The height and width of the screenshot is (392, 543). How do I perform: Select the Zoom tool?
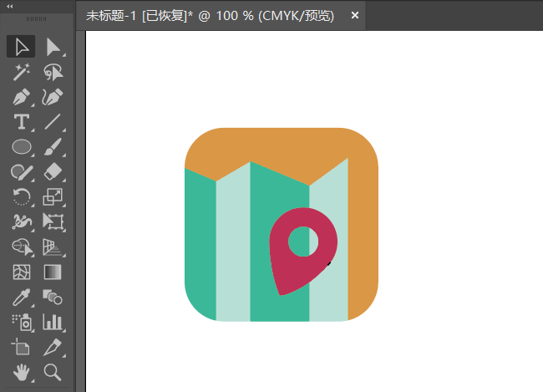click(x=53, y=373)
